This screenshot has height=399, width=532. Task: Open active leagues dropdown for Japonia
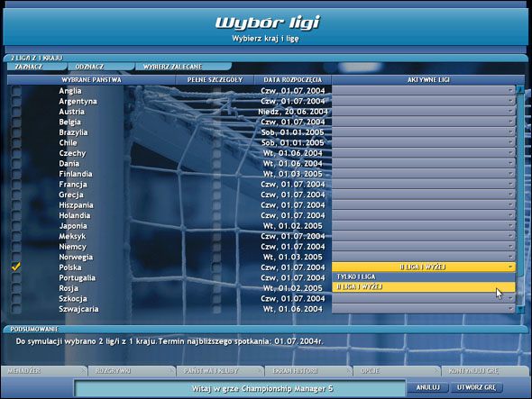(424, 225)
